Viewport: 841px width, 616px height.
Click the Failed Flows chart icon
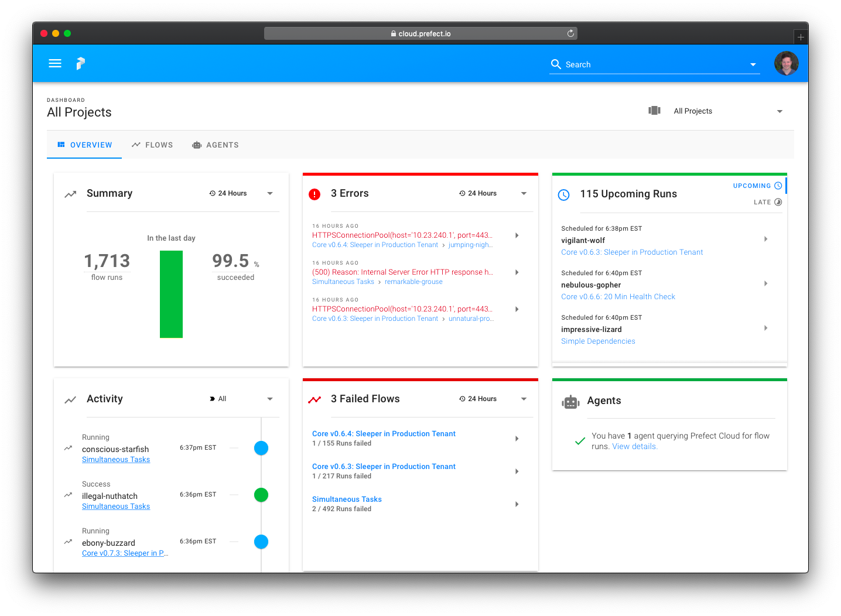[x=314, y=399]
